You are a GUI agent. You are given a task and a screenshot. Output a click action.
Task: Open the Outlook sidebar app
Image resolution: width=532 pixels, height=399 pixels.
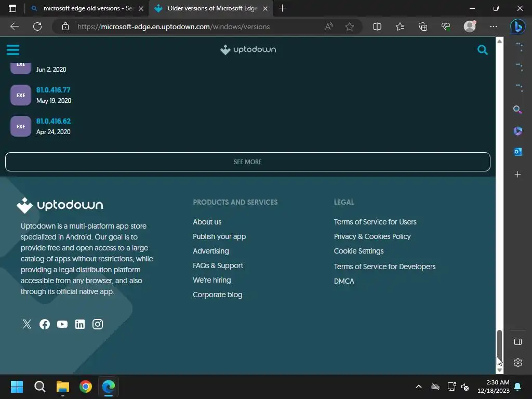point(517,152)
